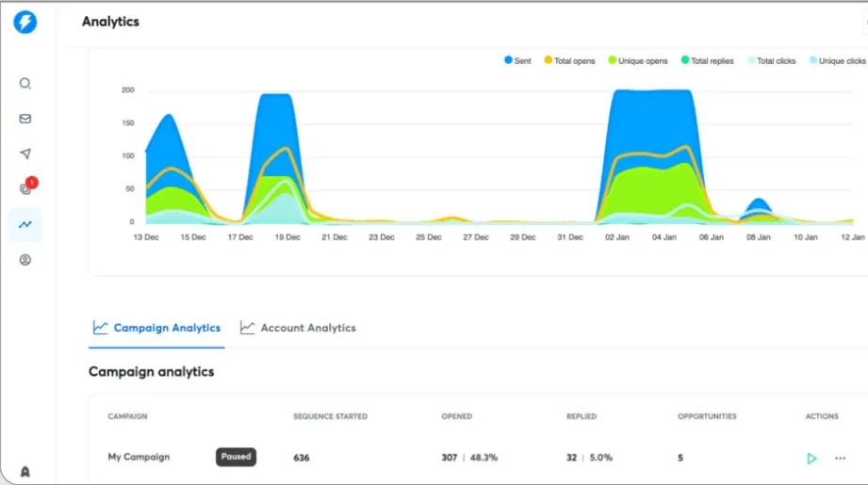Switch to the Account Analytics tab

click(298, 328)
